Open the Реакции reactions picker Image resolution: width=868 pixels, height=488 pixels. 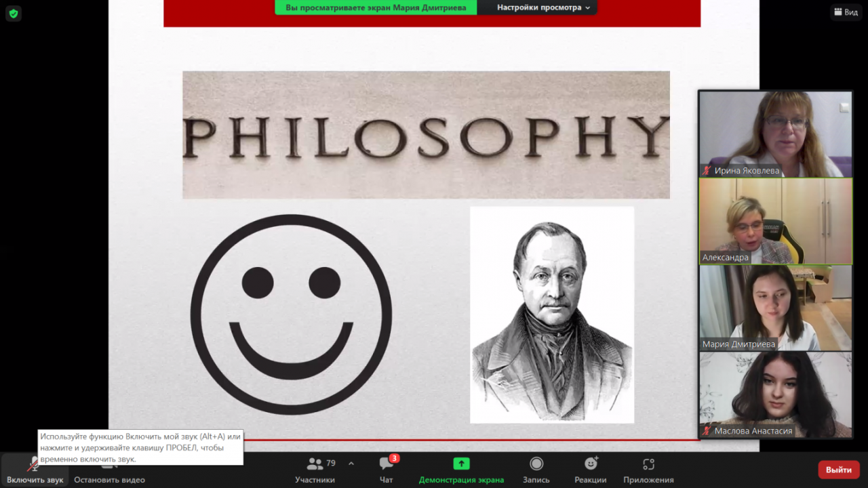click(x=591, y=469)
